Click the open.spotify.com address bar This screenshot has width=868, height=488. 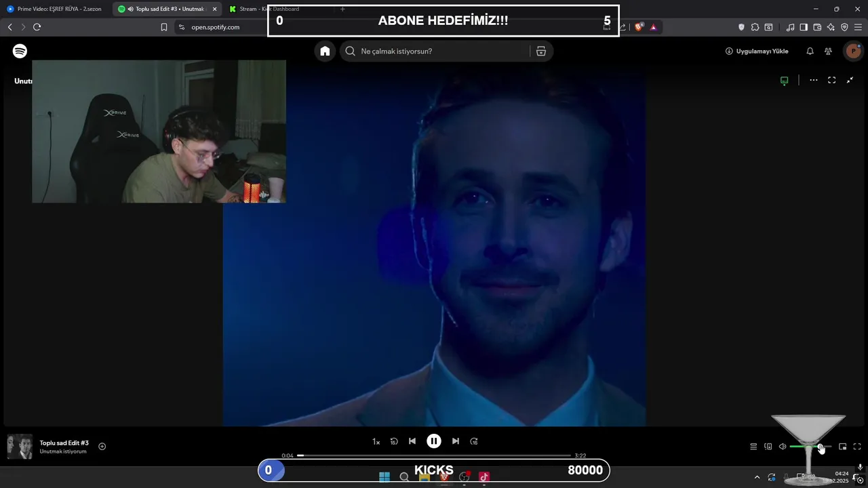[216, 27]
